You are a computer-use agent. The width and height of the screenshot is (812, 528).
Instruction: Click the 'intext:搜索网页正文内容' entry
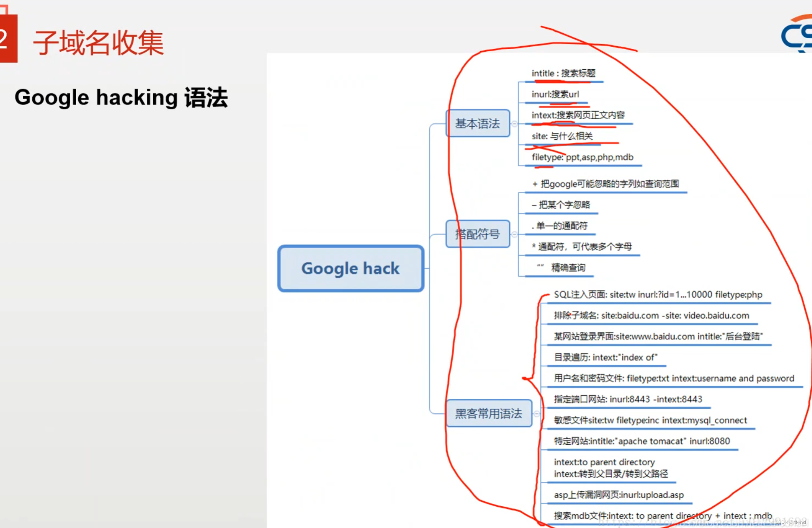[578, 115]
